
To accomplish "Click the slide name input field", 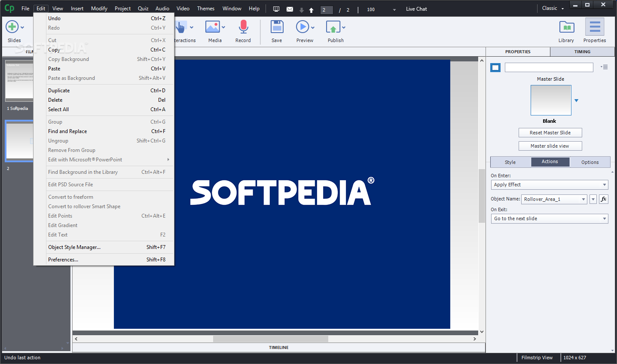I will pos(549,67).
